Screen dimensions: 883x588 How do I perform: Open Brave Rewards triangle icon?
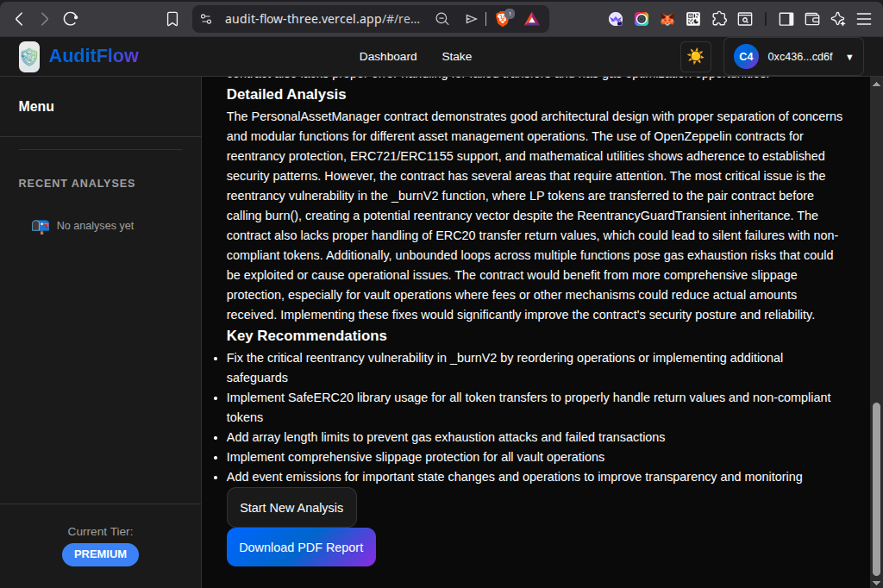(x=531, y=19)
